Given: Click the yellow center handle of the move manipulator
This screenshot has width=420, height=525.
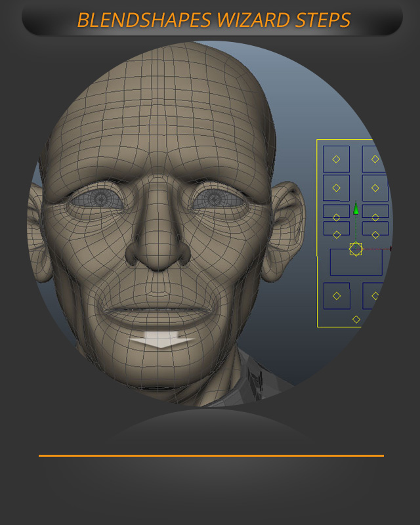Looking at the screenshot, I should [x=356, y=249].
